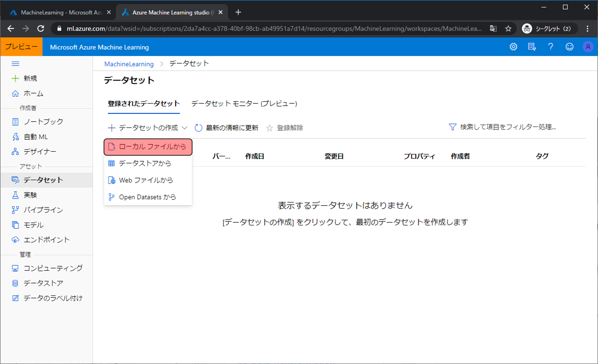Collapse sidebar with the hamburger menu icon
Image resolution: width=598 pixels, height=364 pixels.
click(x=15, y=64)
